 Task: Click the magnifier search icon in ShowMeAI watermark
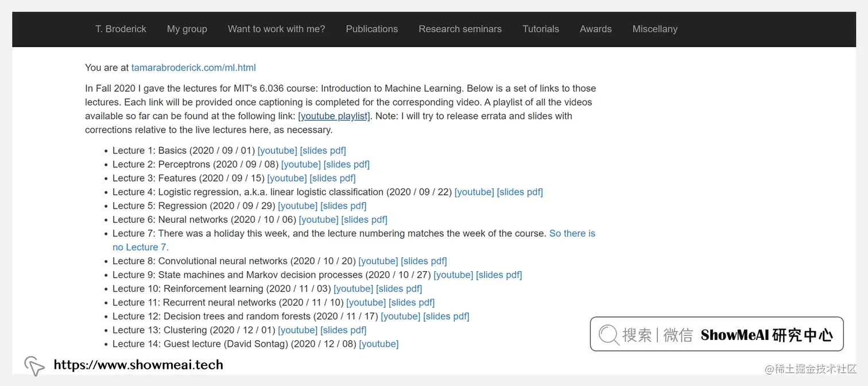(609, 334)
